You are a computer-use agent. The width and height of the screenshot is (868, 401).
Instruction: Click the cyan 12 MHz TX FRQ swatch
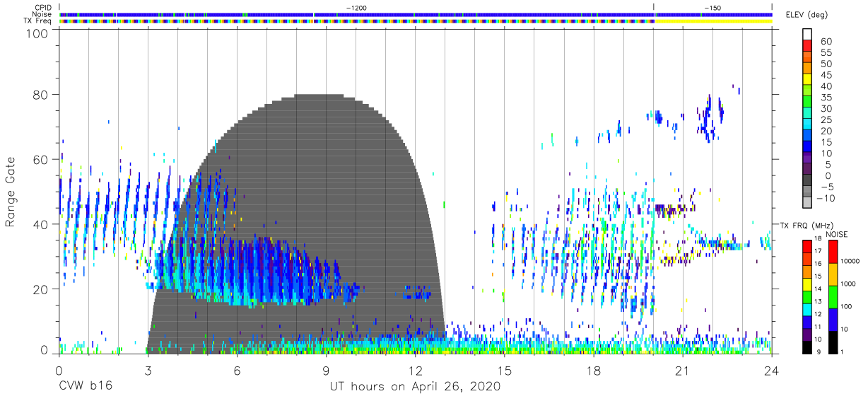pyautogui.click(x=807, y=309)
